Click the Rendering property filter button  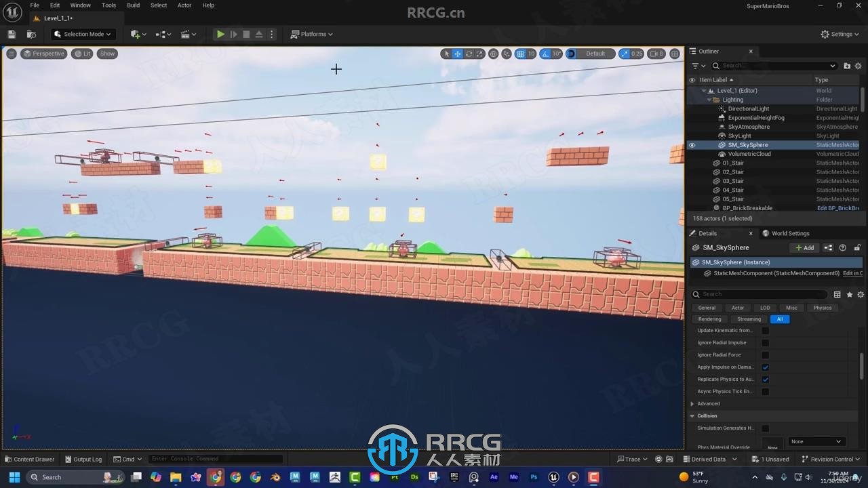tap(710, 319)
